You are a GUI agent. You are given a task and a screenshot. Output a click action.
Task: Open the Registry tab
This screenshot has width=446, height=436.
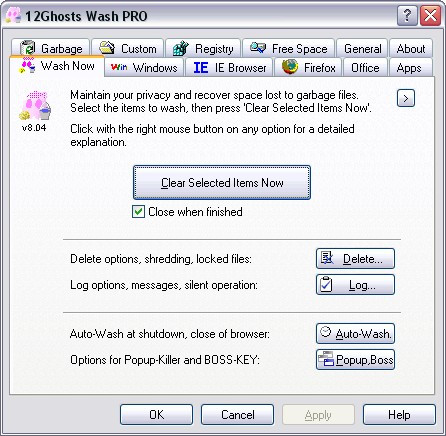pyautogui.click(x=203, y=48)
